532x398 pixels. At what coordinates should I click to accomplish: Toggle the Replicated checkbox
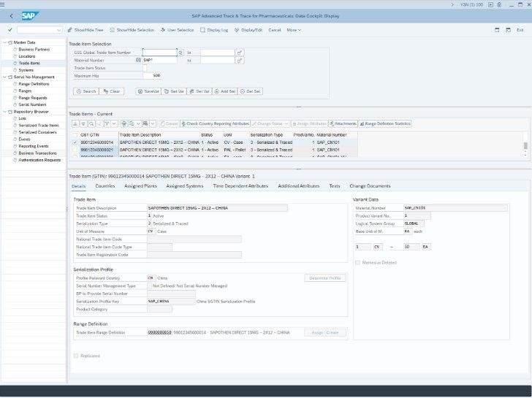(x=76, y=356)
